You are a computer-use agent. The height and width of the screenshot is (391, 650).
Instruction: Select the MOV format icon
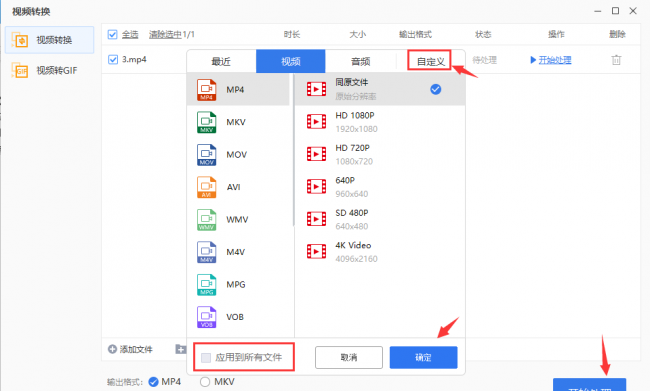[206, 155]
